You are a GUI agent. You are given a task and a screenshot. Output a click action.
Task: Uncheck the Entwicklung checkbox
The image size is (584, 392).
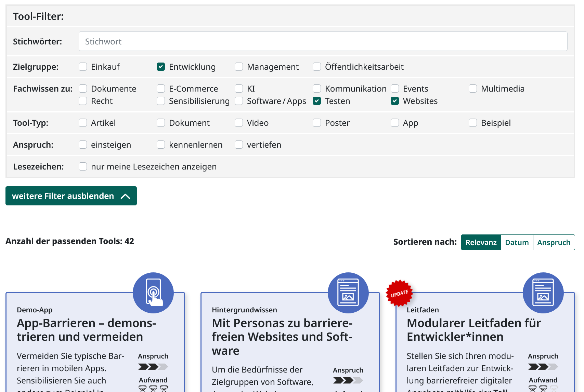click(161, 67)
